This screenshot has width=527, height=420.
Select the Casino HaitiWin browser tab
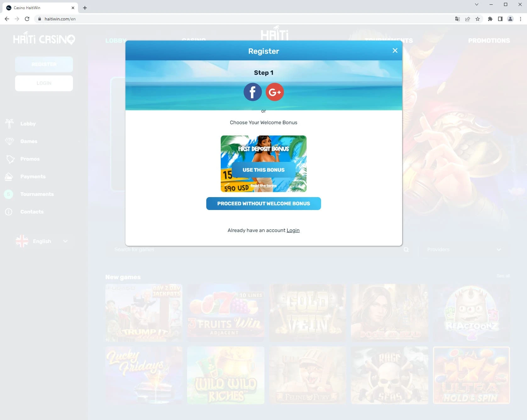pyautogui.click(x=40, y=8)
